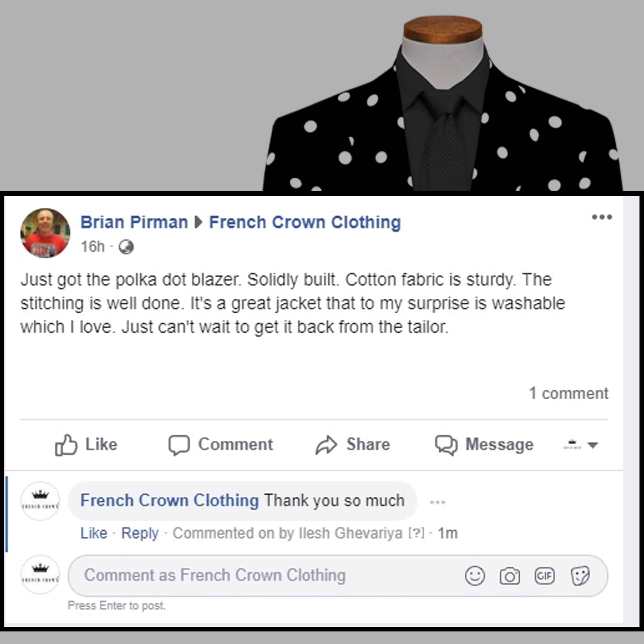Open French Crown Clothing page link in header
The image size is (644, 644).
point(305,222)
